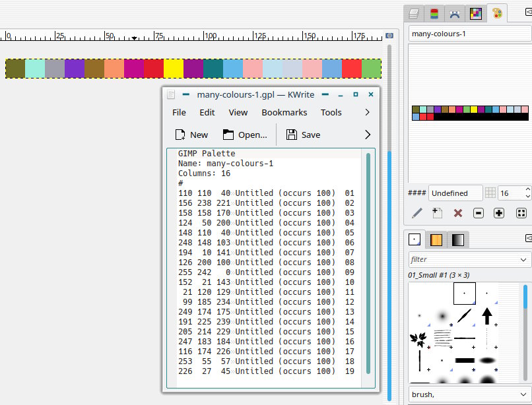This screenshot has height=405, width=532.
Task: Zoom out the palette view
Action: tap(479, 213)
